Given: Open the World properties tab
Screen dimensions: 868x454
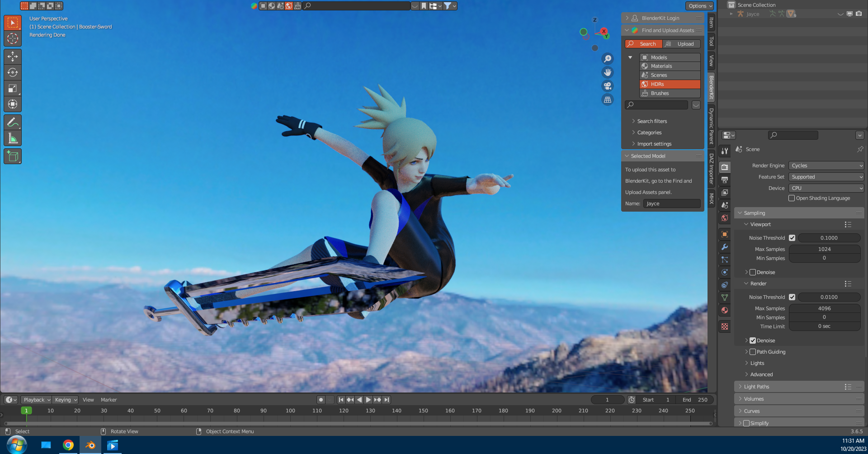Looking at the screenshot, I should coord(725,218).
